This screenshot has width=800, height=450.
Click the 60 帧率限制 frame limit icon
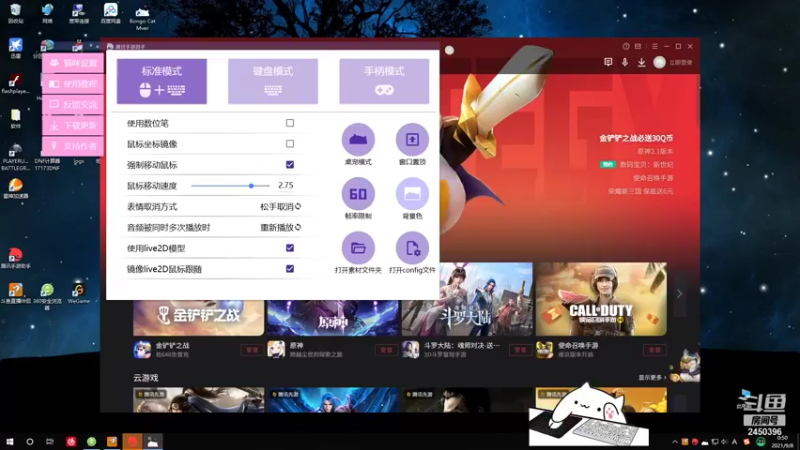358,194
